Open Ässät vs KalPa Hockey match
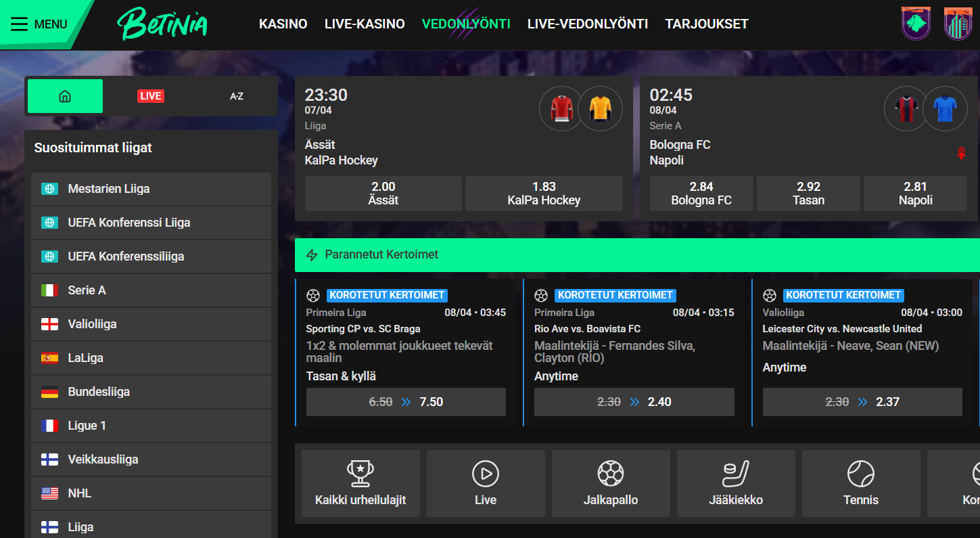The width and height of the screenshot is (980, 538). point(342,152)
